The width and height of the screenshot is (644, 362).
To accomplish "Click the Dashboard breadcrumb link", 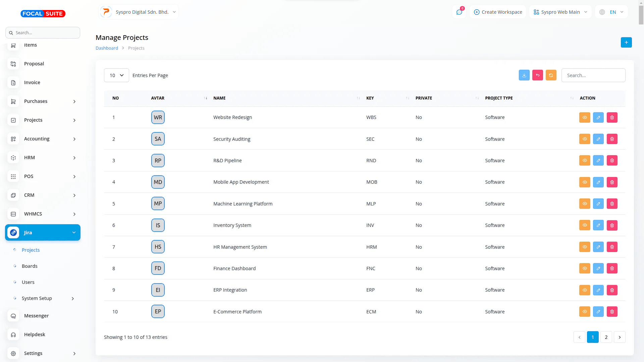I will point(107,48).
